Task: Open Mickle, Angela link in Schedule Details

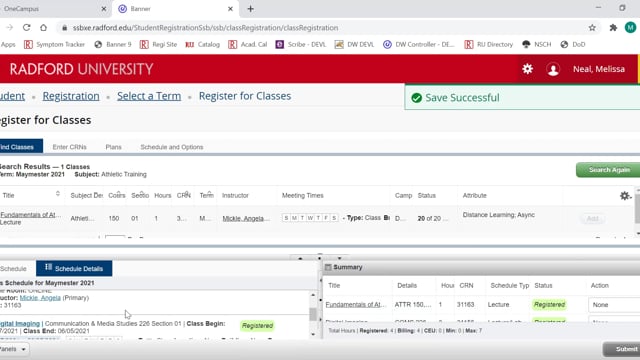Action: click(x=40, y=298)
